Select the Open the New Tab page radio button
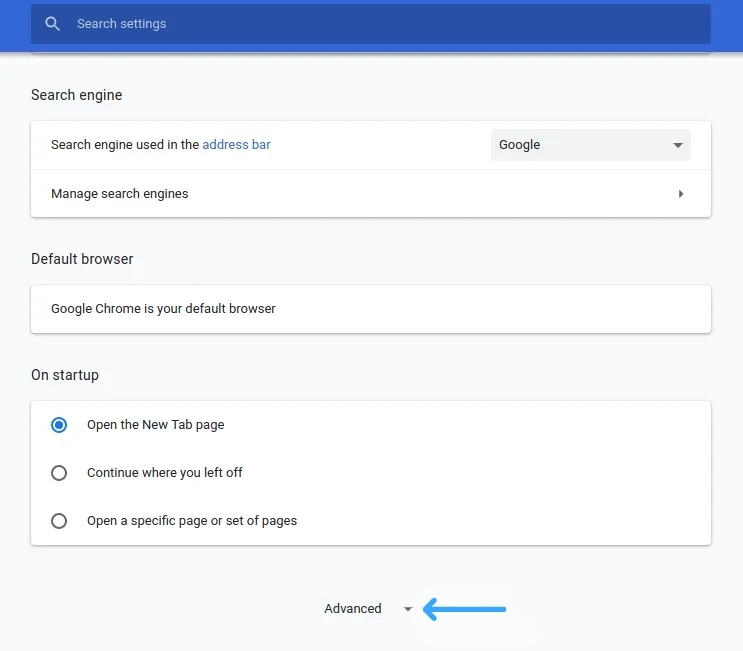Viewport: 743px width, 651px height. coord(59,425)
